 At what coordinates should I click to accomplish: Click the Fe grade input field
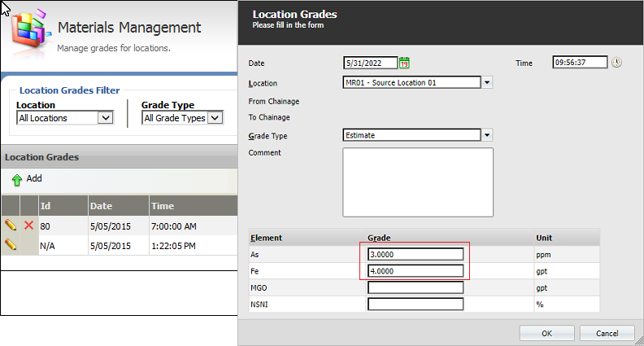(x=416, y=271)
